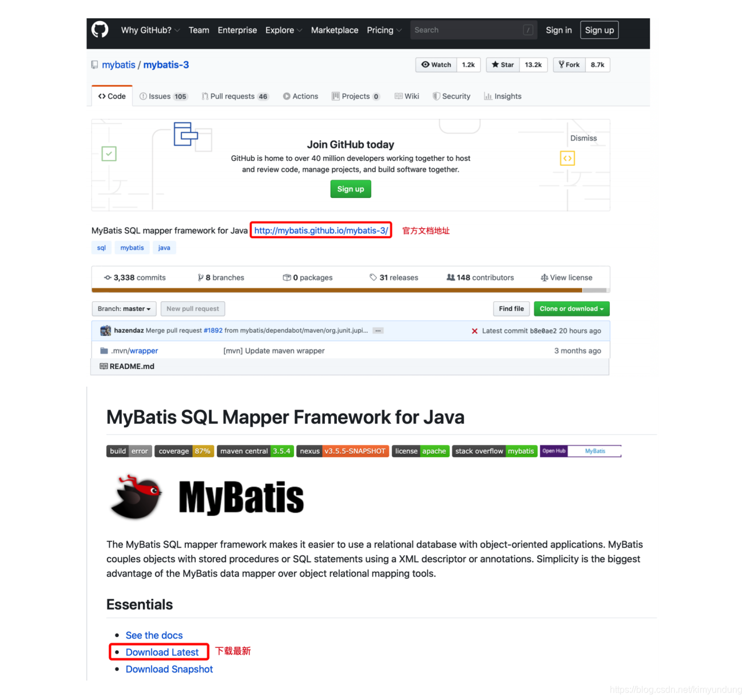Image resolution: width=747 pixels, height=700 pixels.
Task: Open the Download Latest link
Action: pos(162,653)
